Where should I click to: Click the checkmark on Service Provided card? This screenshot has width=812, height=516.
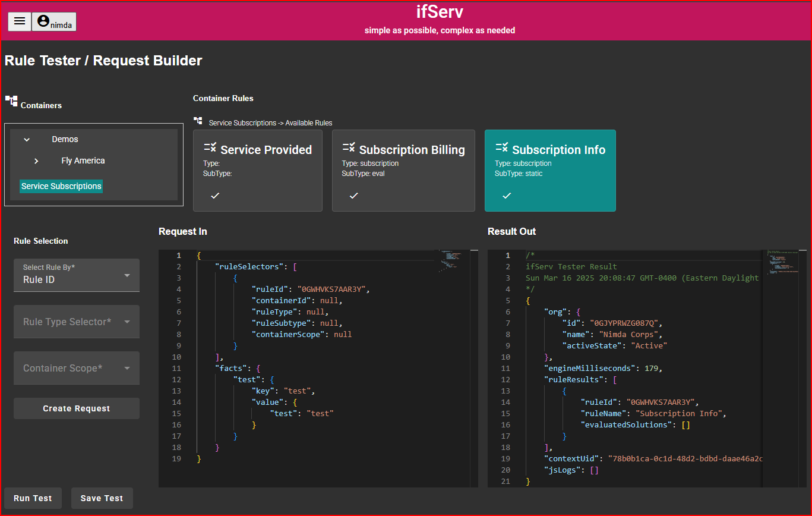(x=216, y=196)
